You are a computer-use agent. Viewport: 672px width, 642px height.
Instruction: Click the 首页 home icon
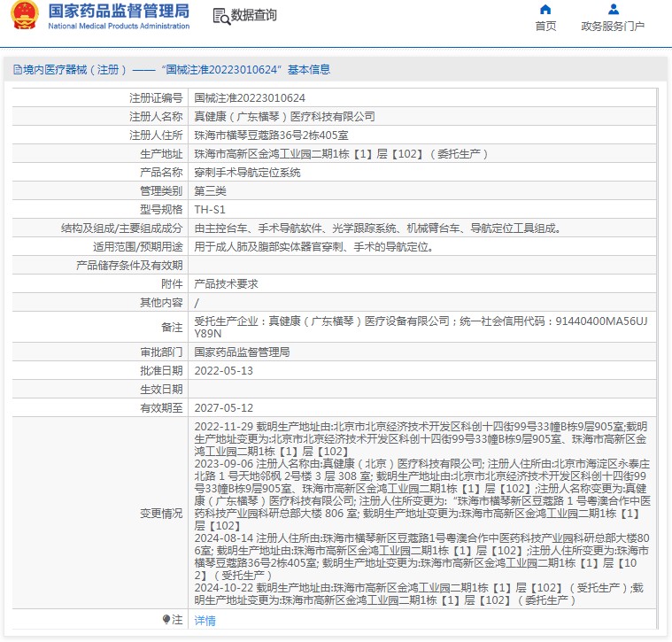[545, 9]
